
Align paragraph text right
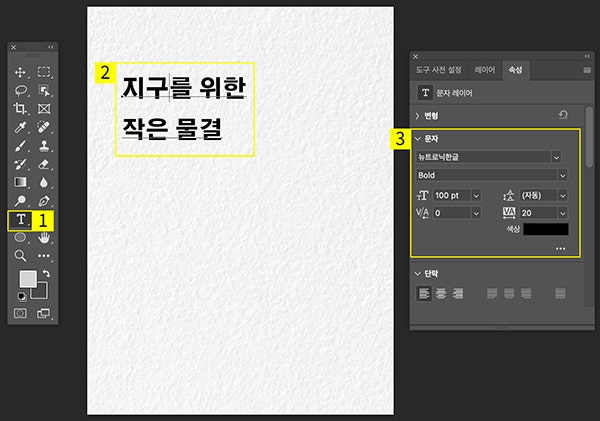[458, 294]
